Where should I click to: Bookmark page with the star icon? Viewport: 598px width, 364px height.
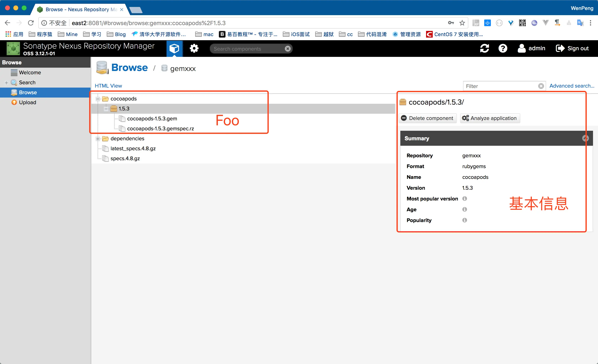click(462, 23)
